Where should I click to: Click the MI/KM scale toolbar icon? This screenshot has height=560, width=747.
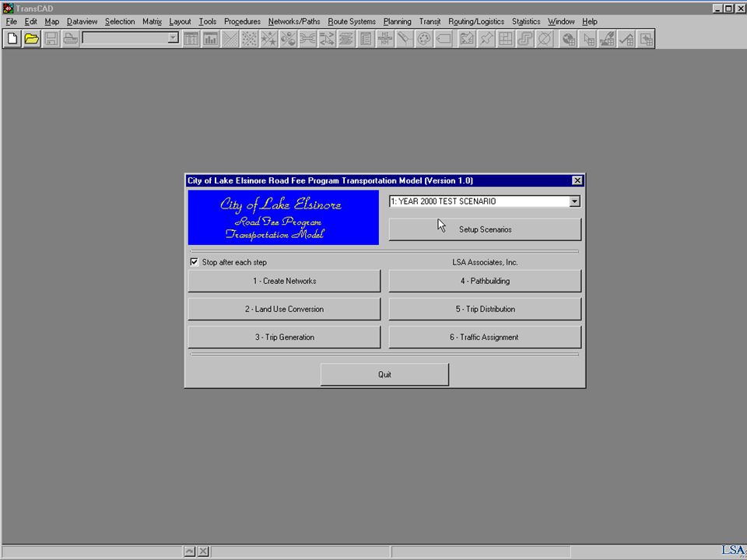385,39
